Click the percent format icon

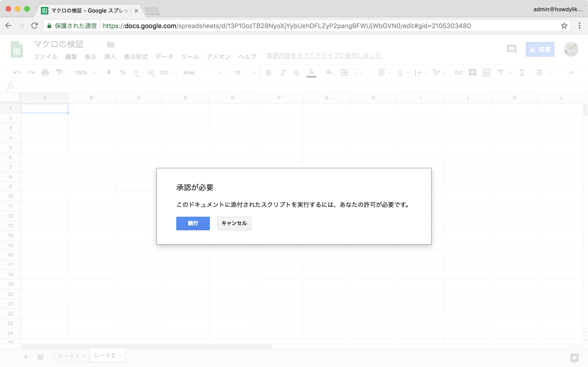(x=123, y=73)
